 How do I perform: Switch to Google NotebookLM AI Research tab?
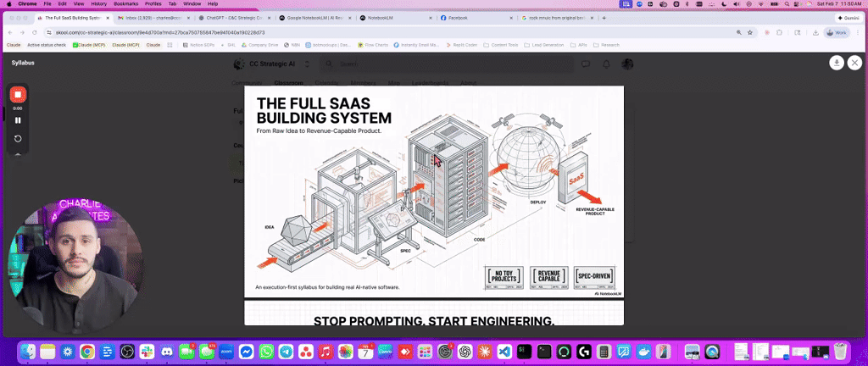coord(315,18)
